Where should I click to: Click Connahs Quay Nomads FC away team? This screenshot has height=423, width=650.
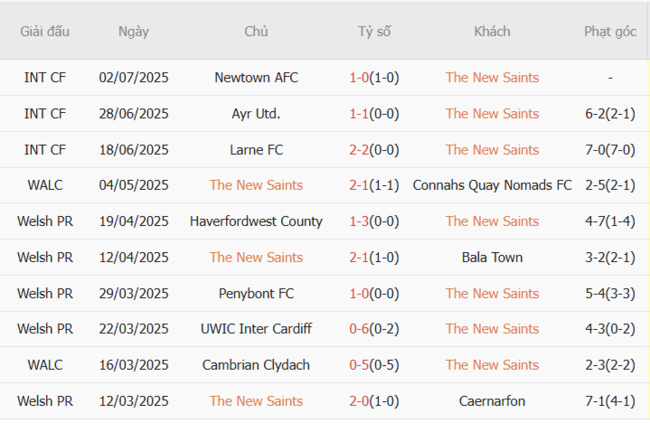tap(492, 185)
